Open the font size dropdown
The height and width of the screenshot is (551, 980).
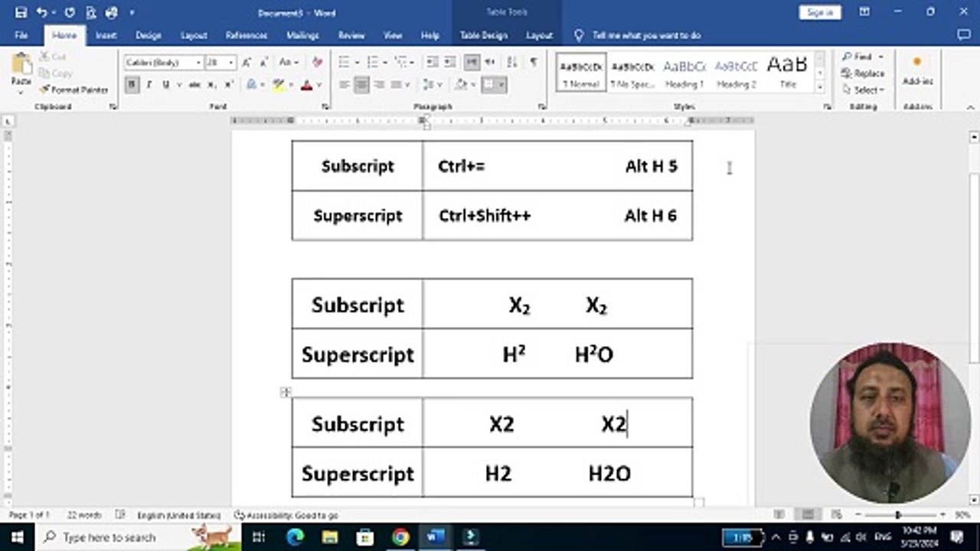pyautogui.click(x=231, y=63)
